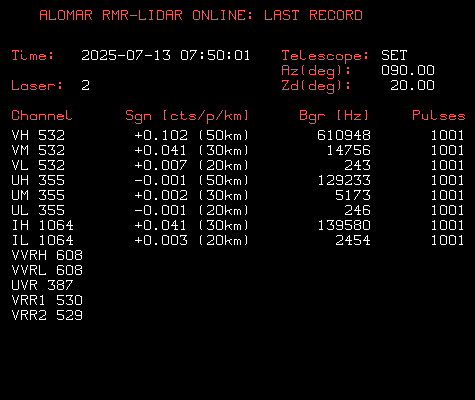The image size is (475, 400).
Task: Click the Sgn [cts/p/km] column header
Action: (187, 116)
